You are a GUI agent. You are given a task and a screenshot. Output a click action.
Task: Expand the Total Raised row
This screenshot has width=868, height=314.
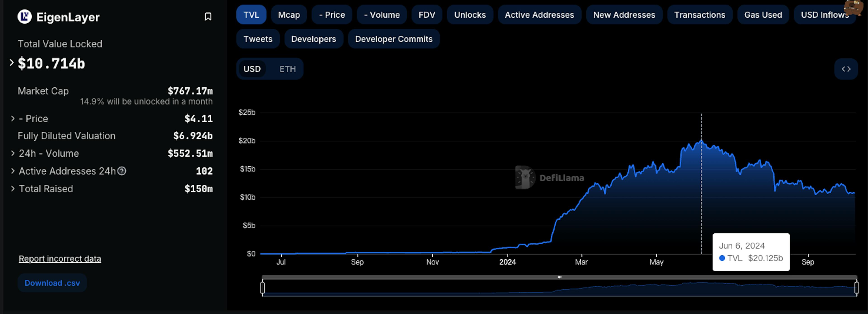click(x=13, y=188)
